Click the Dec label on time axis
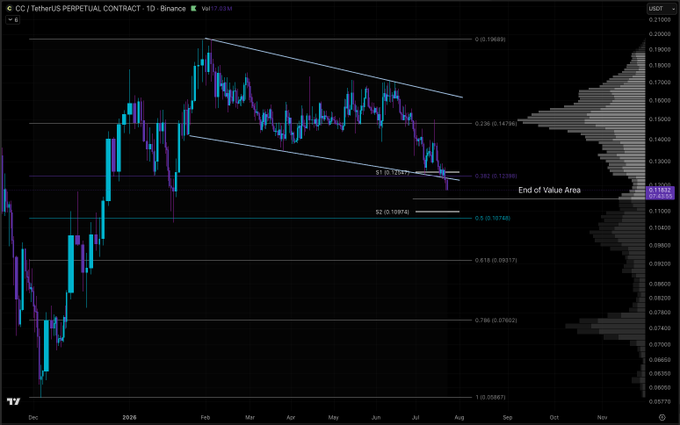 [x=33, y=417]
